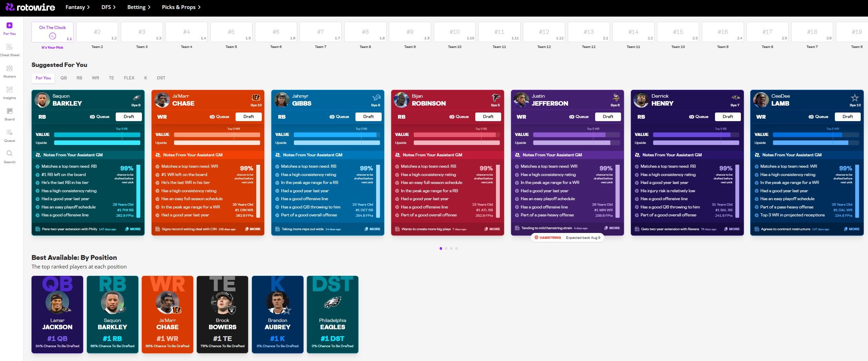The image size is (868, 361).
Task: Add Jahmyr Gibbs to Queue
Action: point(339,117)
